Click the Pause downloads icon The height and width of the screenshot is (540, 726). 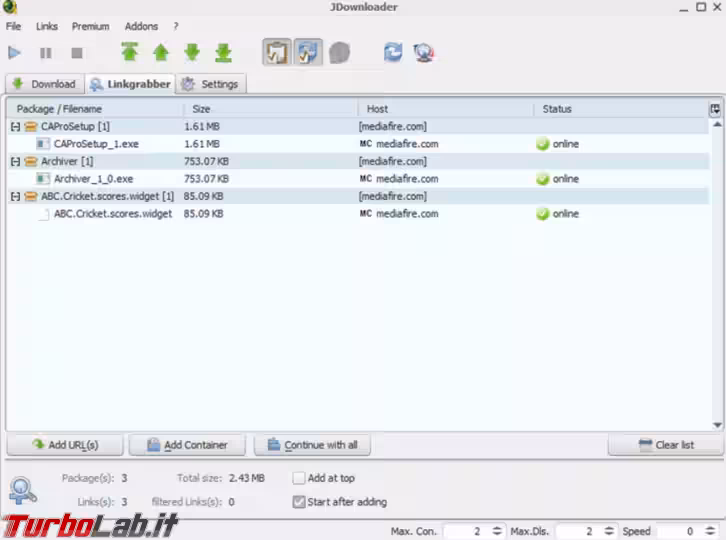pos(46,53)
